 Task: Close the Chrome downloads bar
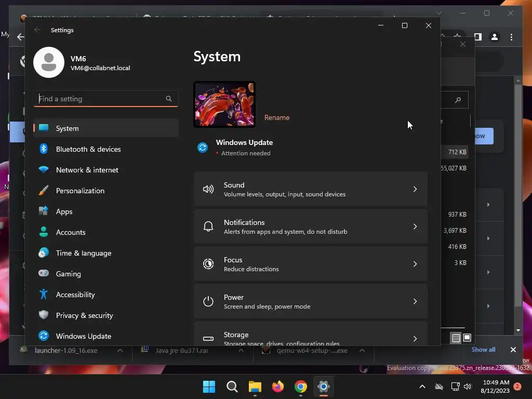[513, 350]
